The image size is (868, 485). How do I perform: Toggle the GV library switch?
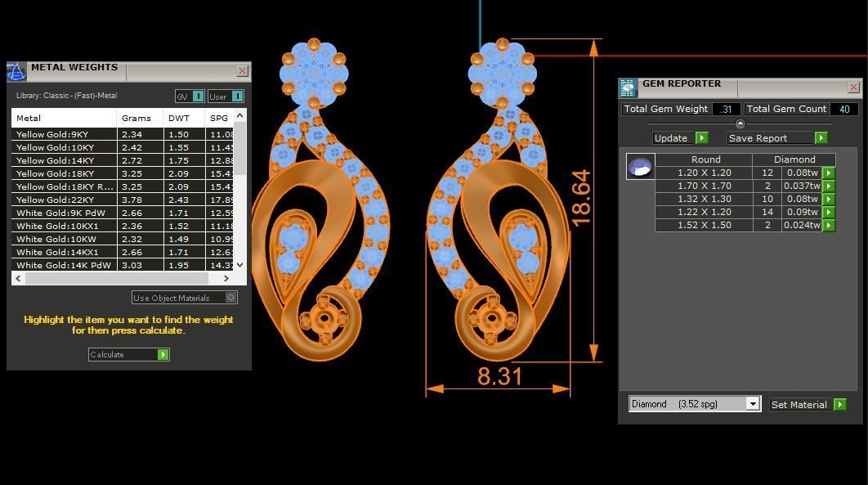198,97
